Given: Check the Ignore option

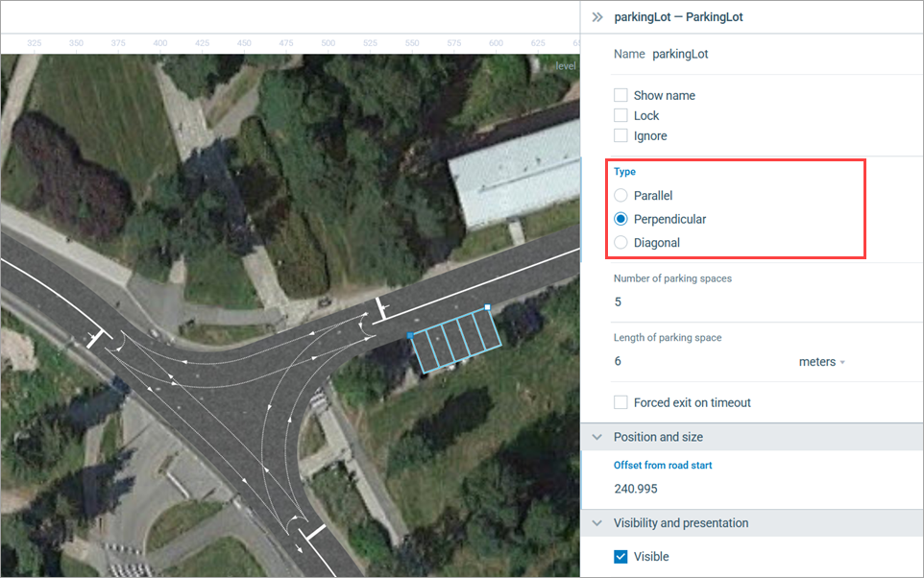Looking at the screenshot, I should [x=620, y=136].
